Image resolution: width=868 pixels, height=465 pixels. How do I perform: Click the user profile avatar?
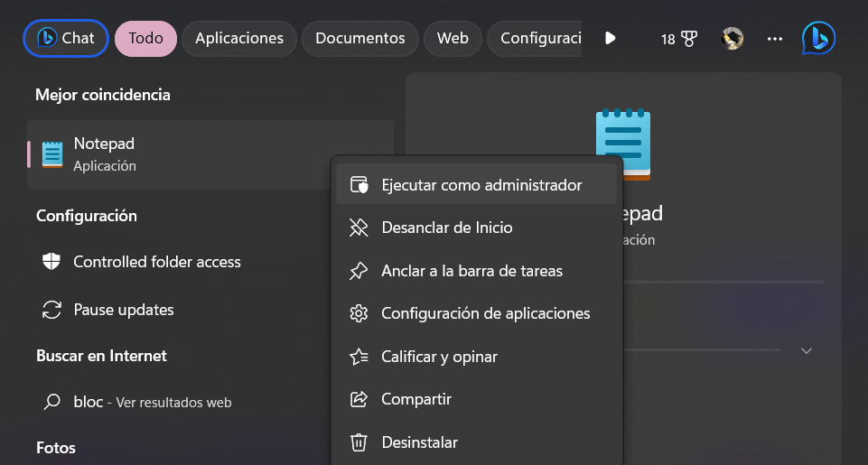coord(732,39)
